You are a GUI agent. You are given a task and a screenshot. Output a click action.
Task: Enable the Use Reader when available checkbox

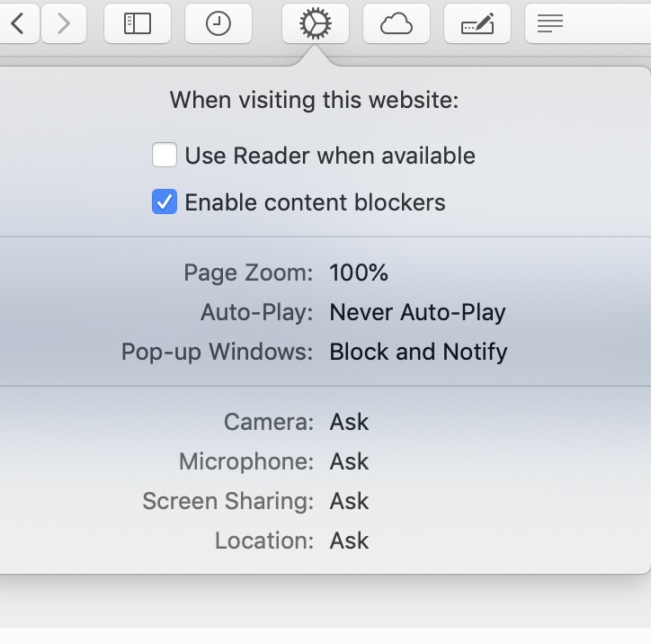point(164,156)
